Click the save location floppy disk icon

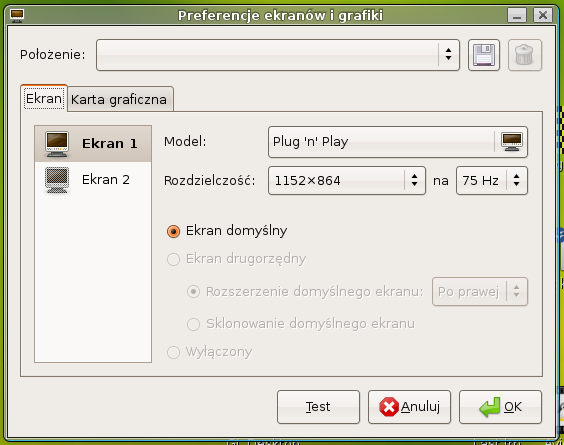(x=484, y=55)
